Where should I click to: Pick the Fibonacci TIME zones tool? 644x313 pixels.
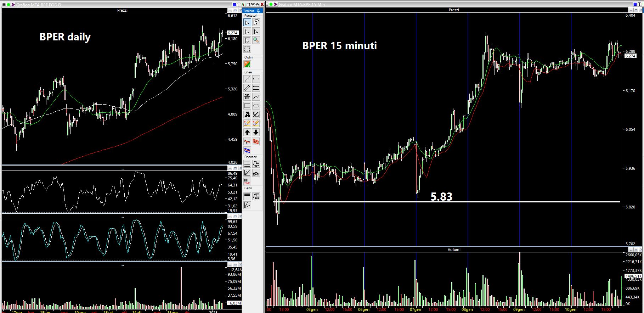(247, 181)
